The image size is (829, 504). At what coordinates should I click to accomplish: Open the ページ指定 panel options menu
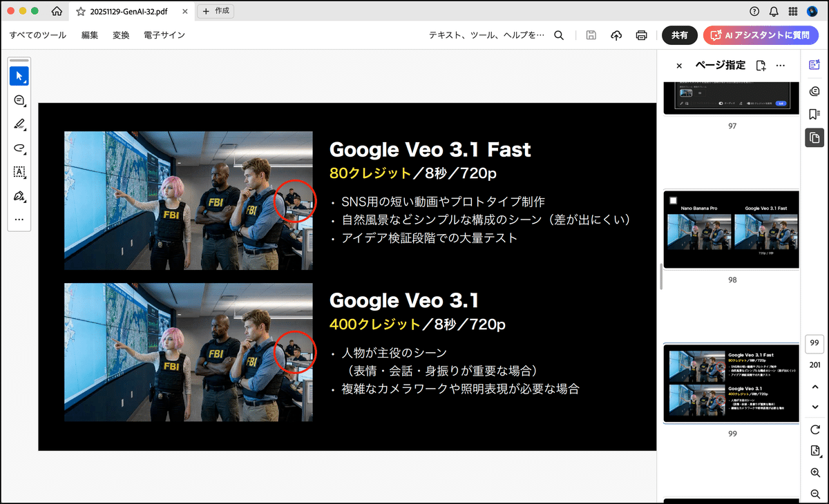(781, 66)
